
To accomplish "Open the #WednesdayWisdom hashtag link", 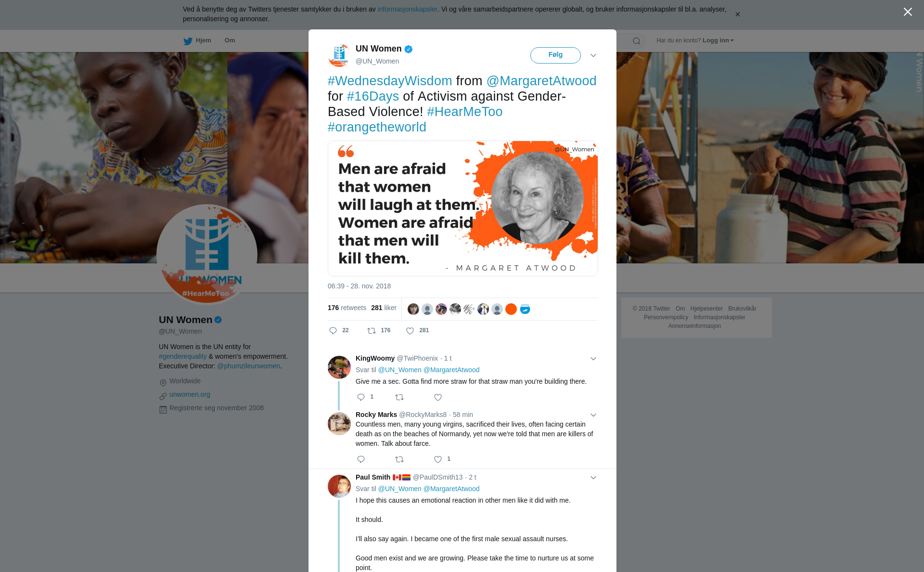I will tap(390, 81).
